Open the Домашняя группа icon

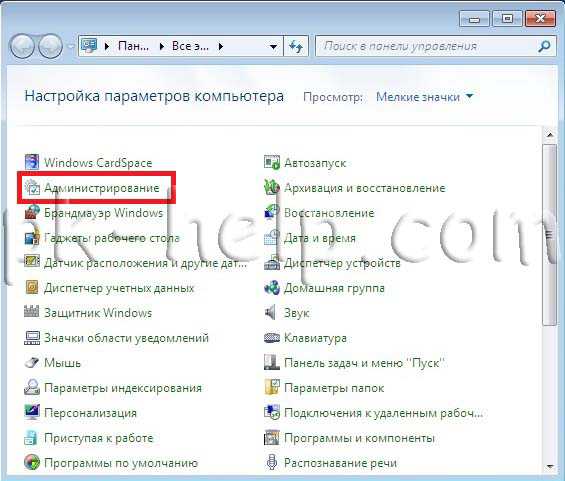(x=272, y=288)
